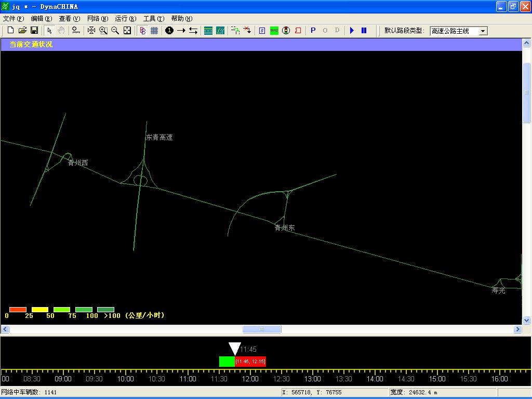Open the 默认路段类型 dropdown arrow
This screenshot has width=532, height=399.
[483, 31]
